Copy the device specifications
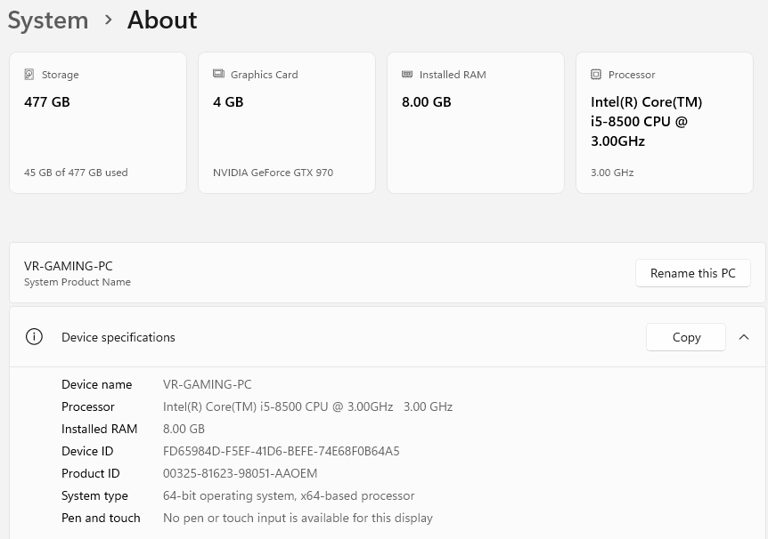This screenshot has width=768, height=539. (686, 337)
